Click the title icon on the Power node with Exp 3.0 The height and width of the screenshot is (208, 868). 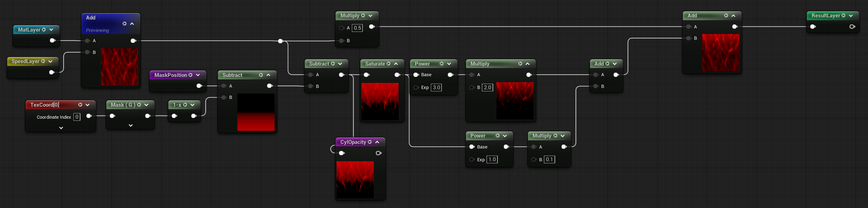[442, 64]
